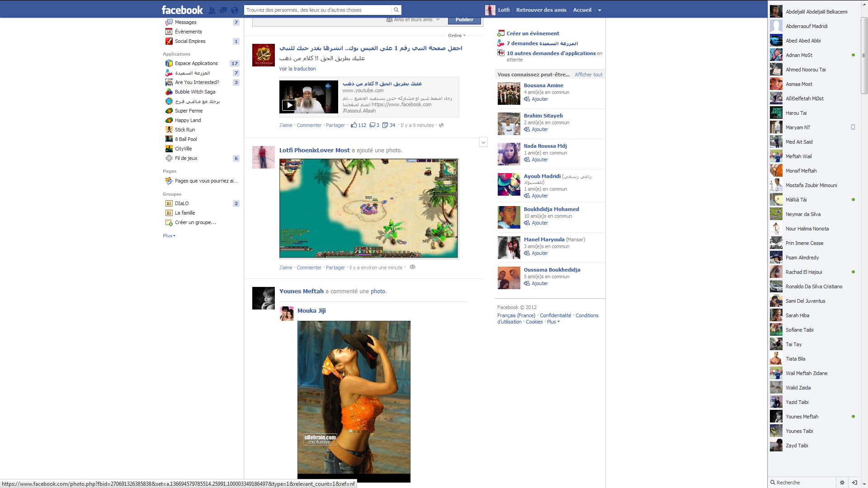The width and height of the screenshot is (868, 488).
Task: Open Bubble Witch Saga app
Action: click(195, 92)
